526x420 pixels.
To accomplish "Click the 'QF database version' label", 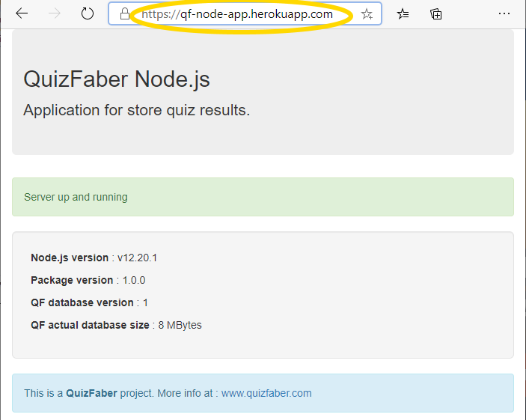I will point(82,302).
